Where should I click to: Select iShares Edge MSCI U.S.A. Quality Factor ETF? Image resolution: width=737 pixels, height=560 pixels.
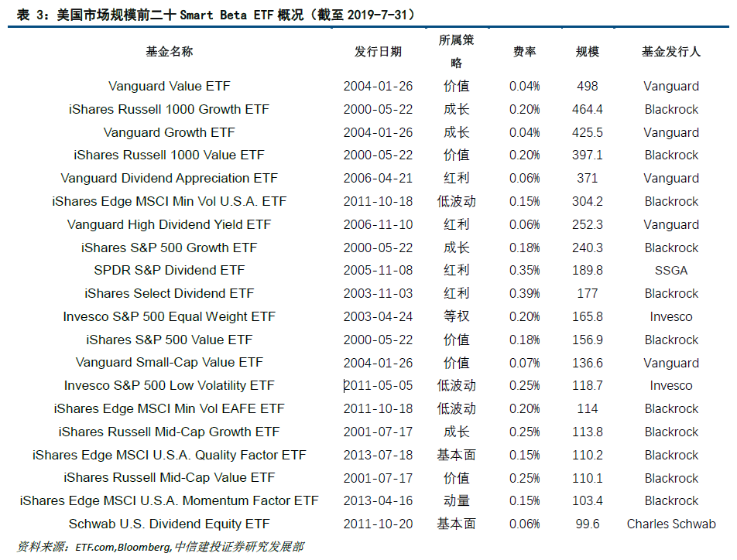tap(170, 455)
